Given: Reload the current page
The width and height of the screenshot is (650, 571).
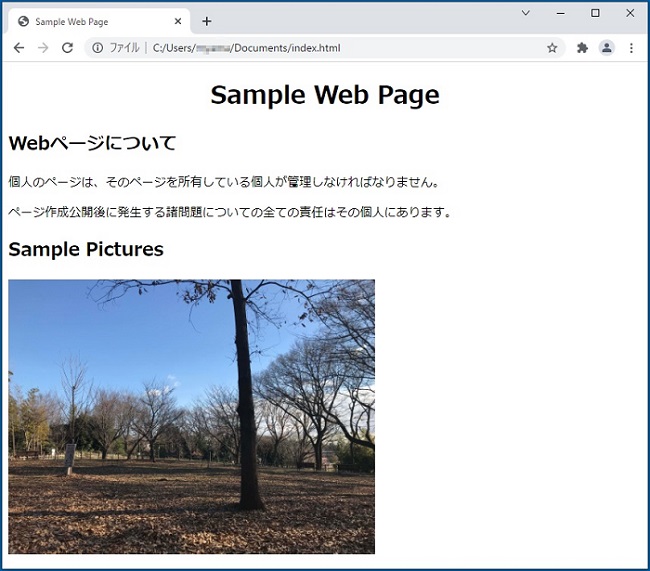Looking at the screenshot, I should pyautogui.click(x=68, y=48).
